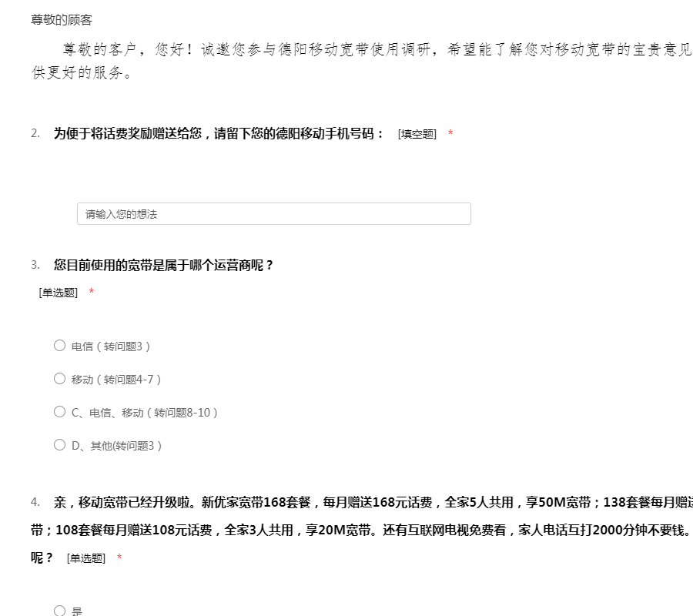The height and width of the screenshot is (616, 693).
Task: Click the phone number input field
Action: (x=273, y=214)
